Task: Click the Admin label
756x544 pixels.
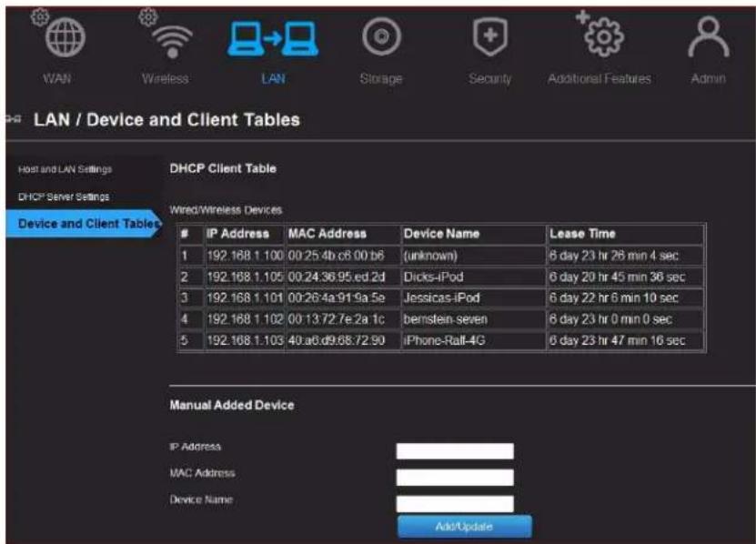Action: 709,78
